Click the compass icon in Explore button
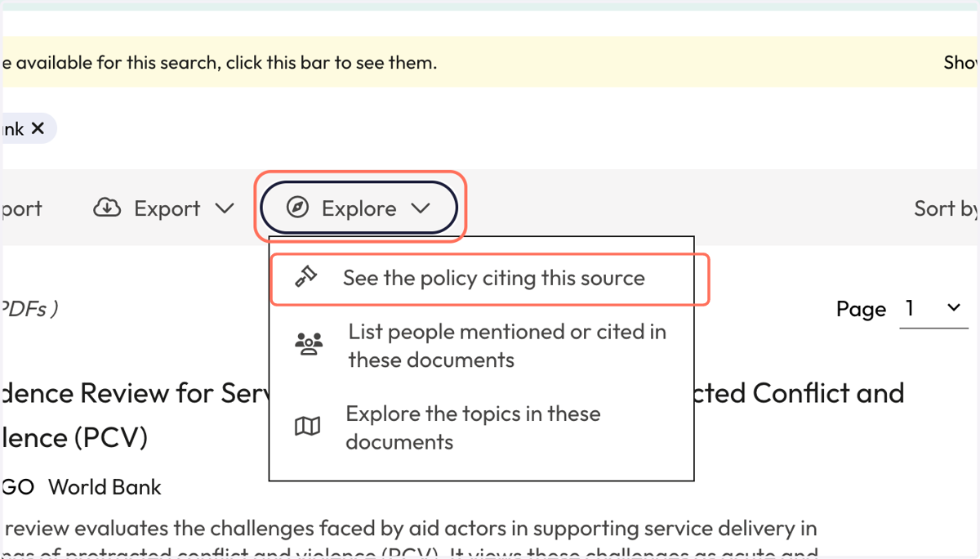Image resolution: width=980 pixels, height=559 pixels. 298,208
